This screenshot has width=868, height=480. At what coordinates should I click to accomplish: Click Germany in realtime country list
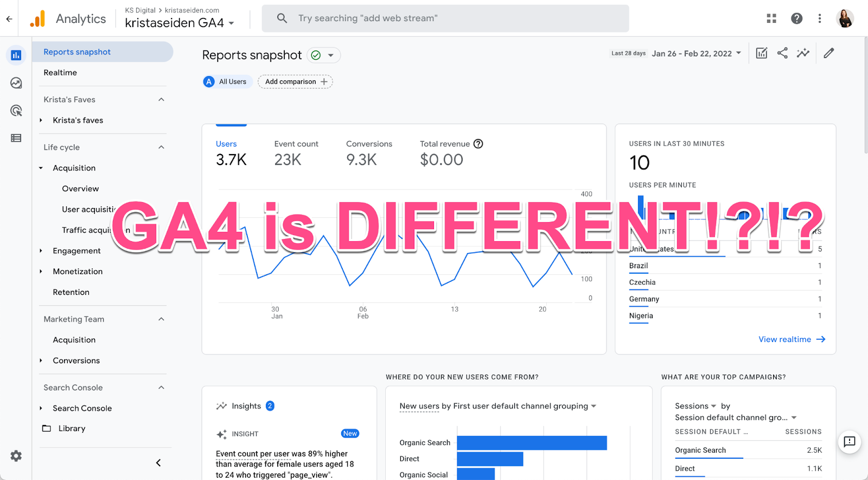click(644, 299)
